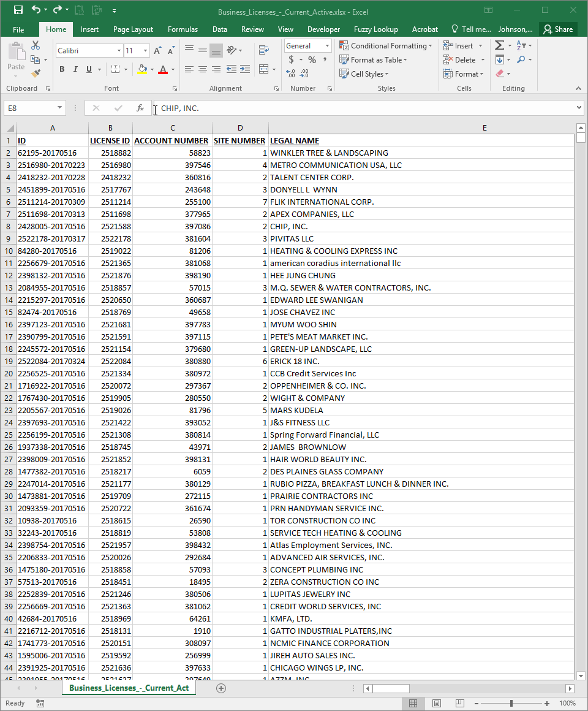
Task: Click the Borders icon
Action: pyautogui.click(x=116, y=69)
